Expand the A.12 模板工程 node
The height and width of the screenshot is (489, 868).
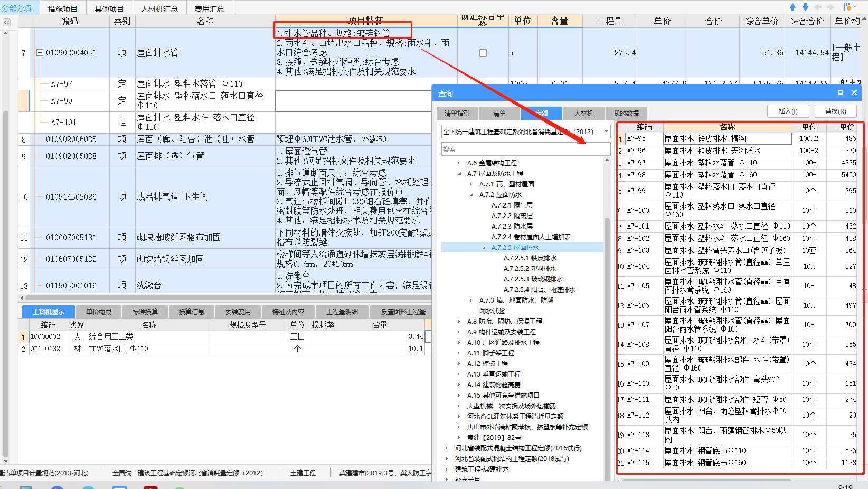coord(458,364)
